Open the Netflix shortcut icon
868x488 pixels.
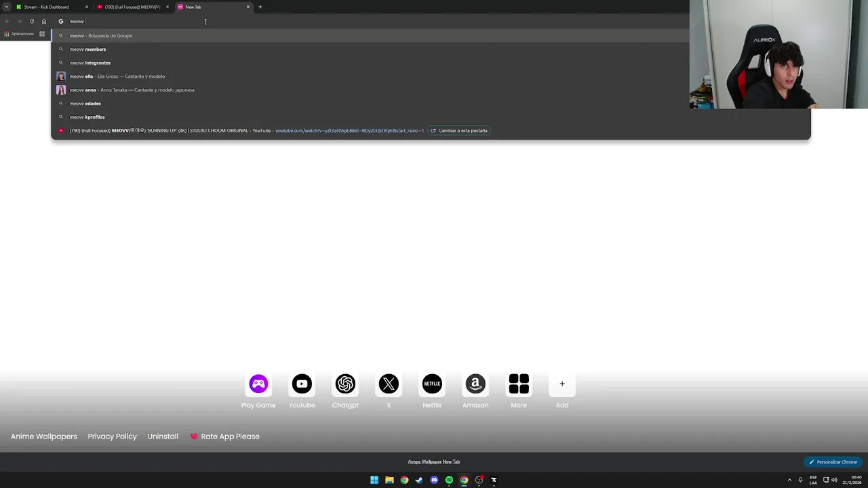click(432, 384)
